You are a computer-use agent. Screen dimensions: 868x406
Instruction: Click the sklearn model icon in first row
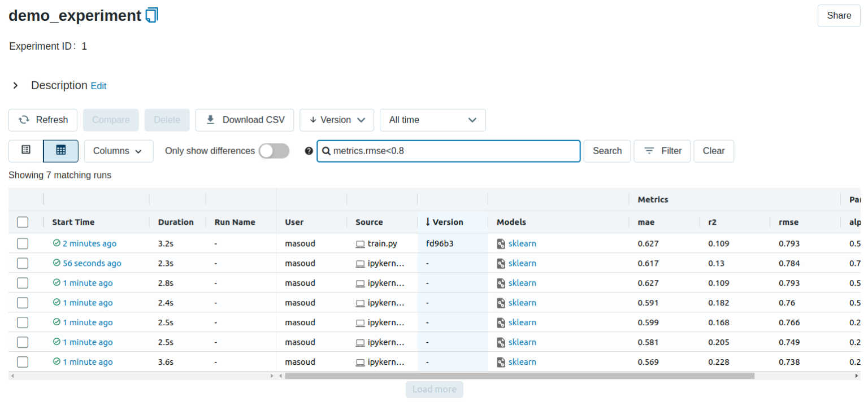click(x=501, y=243)
